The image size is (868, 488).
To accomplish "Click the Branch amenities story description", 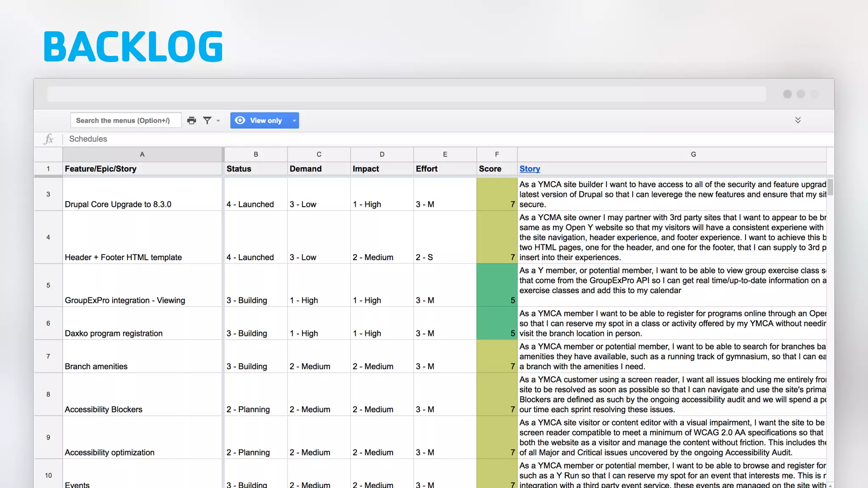I will point(672,356).
